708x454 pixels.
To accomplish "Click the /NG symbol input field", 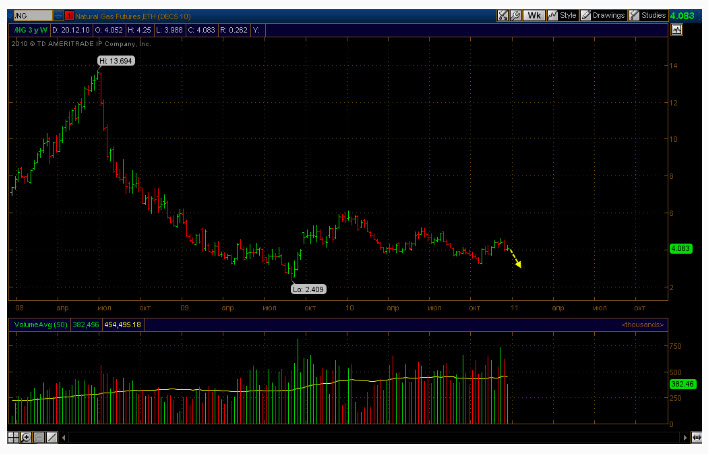I will (33, 16).
